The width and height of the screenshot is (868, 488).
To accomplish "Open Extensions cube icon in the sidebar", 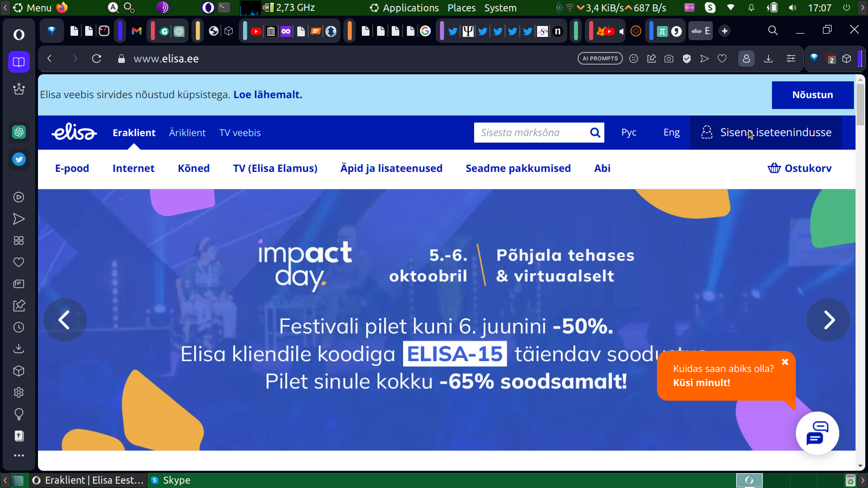I will 19,371.
